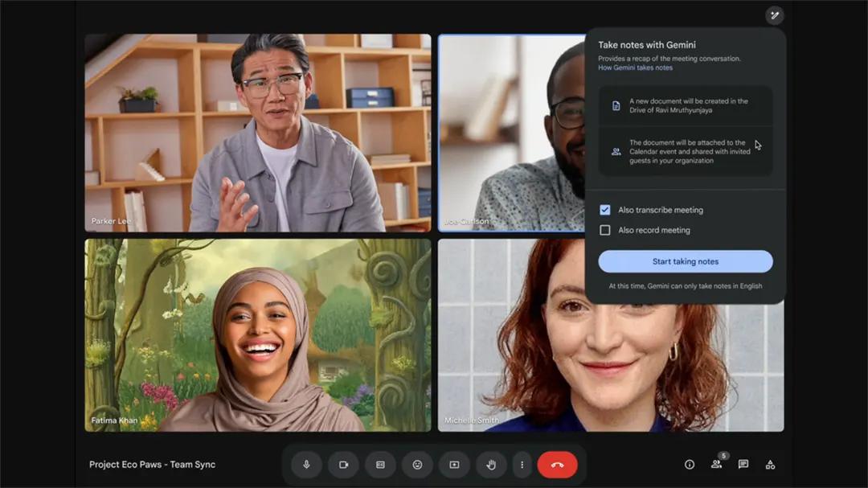The image size is (868, 488).
Task: Open the emoji reactions button
Action: click(x=417, y=465)
